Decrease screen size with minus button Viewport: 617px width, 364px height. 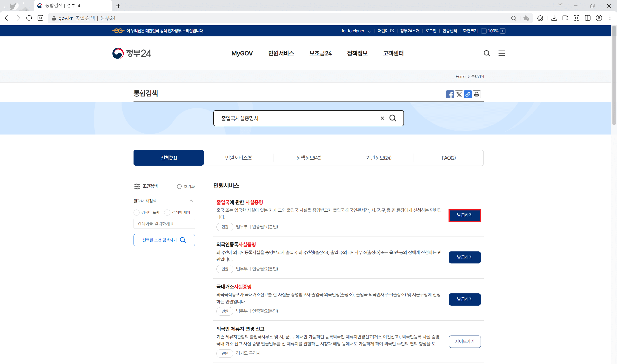(483, 31)
